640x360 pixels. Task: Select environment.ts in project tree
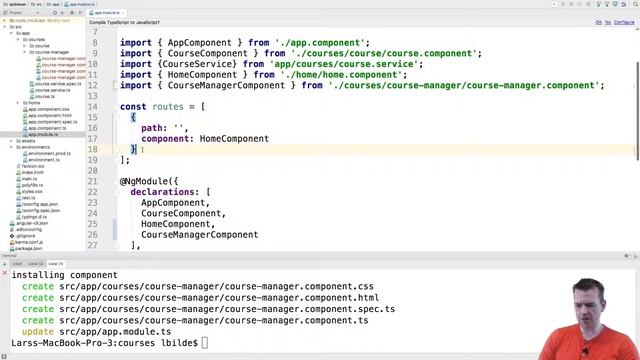coord(41,160)
